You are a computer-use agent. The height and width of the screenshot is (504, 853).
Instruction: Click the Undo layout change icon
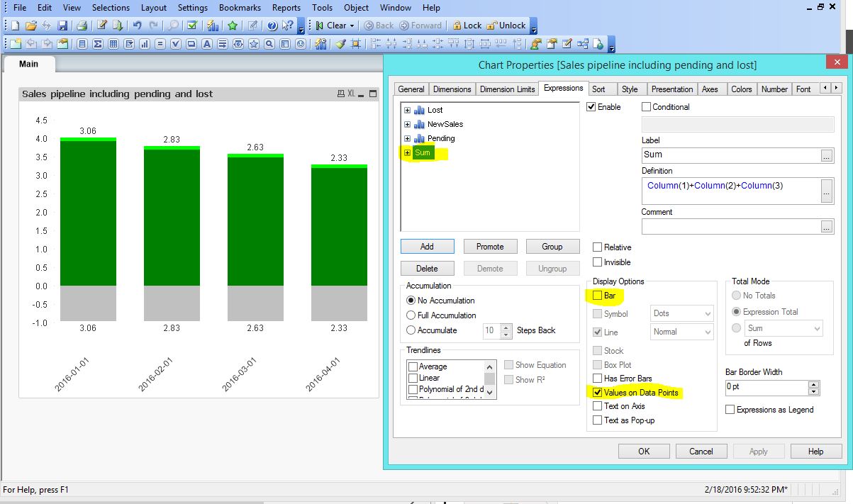(137, 26)
